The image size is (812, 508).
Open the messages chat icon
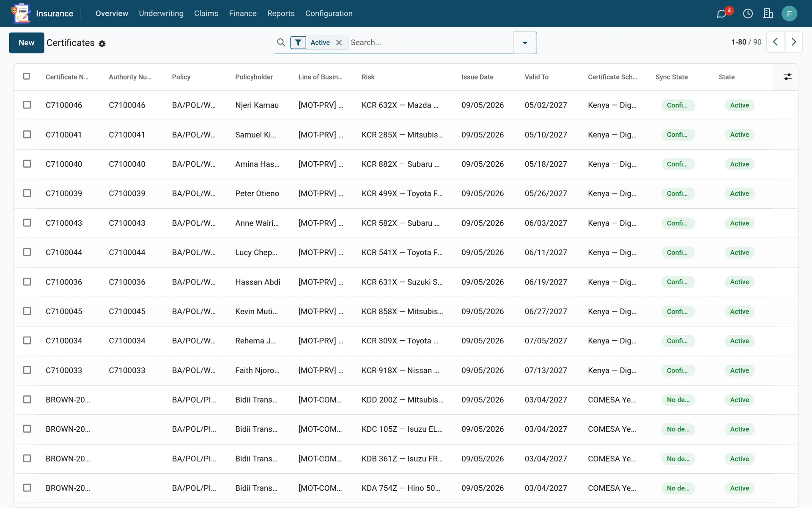tap(721, 14)
